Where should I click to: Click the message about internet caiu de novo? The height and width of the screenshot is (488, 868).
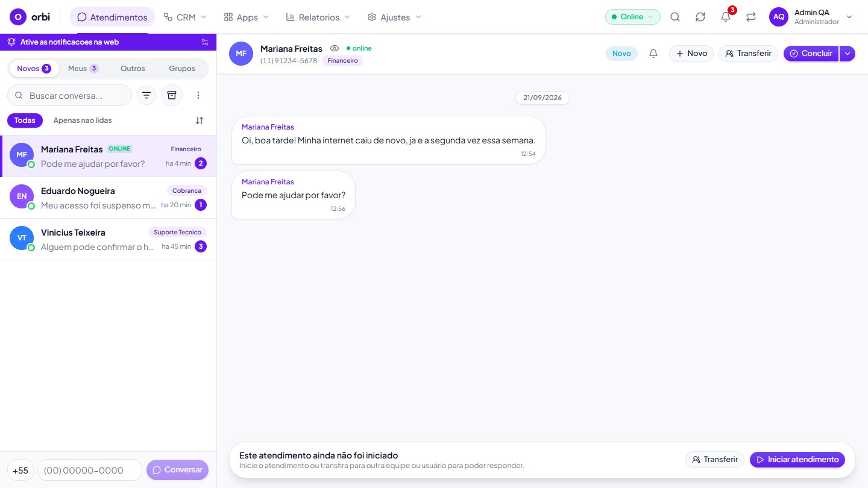click(389, 140)
